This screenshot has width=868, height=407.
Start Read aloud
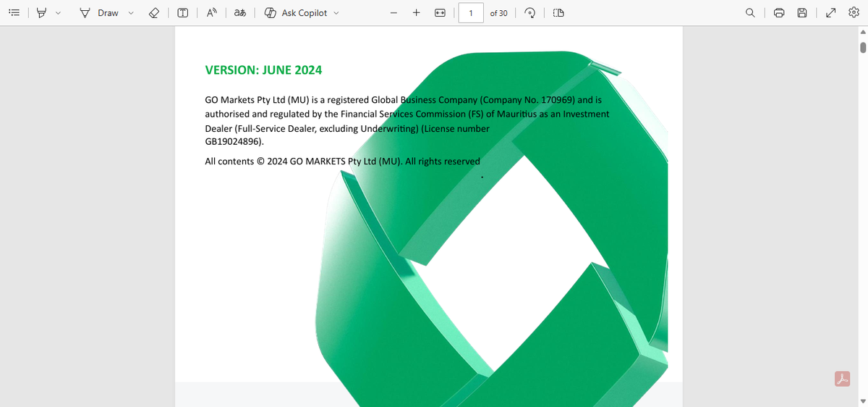211,13
